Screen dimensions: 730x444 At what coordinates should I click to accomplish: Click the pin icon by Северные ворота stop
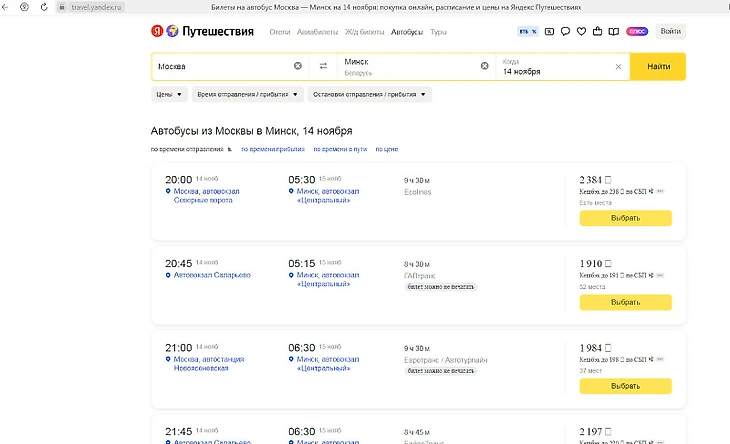pos(168,191)
